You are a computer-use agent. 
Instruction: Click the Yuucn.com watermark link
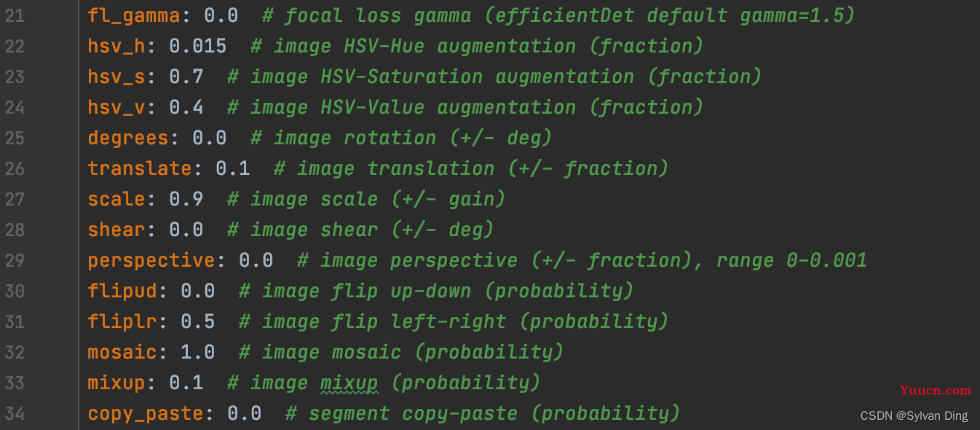[x=935, y=391]
